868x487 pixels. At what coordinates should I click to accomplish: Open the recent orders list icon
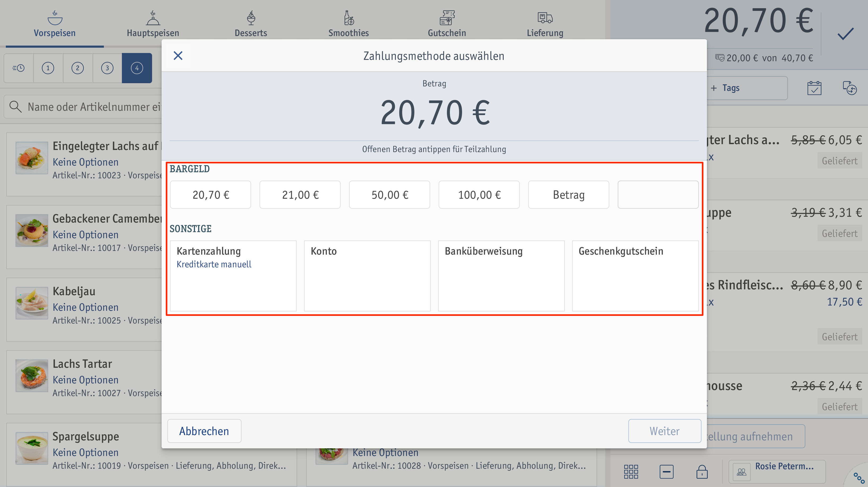click(x=19, y=68)
